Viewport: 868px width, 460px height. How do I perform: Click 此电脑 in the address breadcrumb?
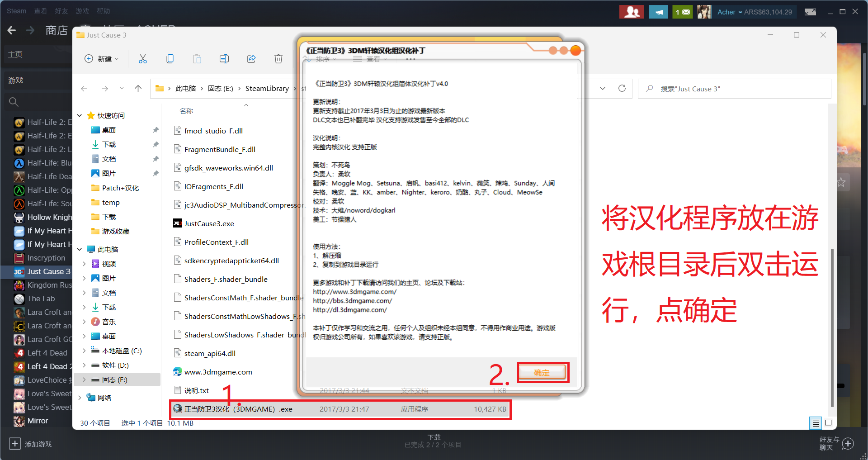186,89
